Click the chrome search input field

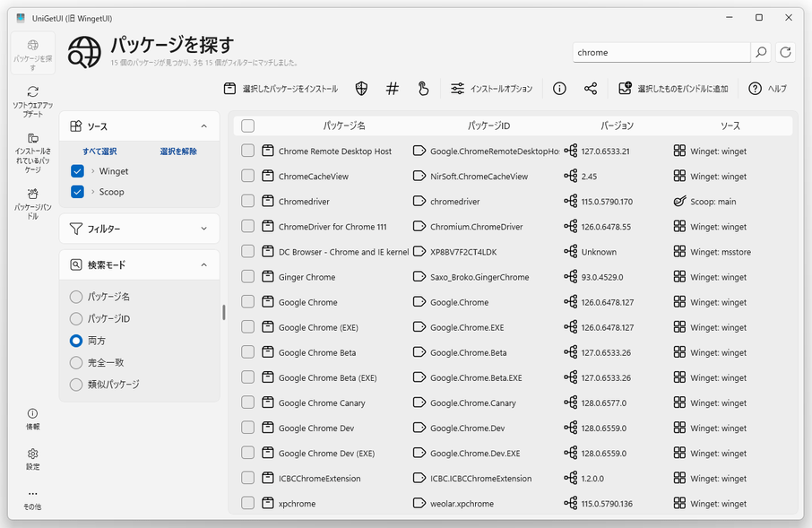coord(661,52)
